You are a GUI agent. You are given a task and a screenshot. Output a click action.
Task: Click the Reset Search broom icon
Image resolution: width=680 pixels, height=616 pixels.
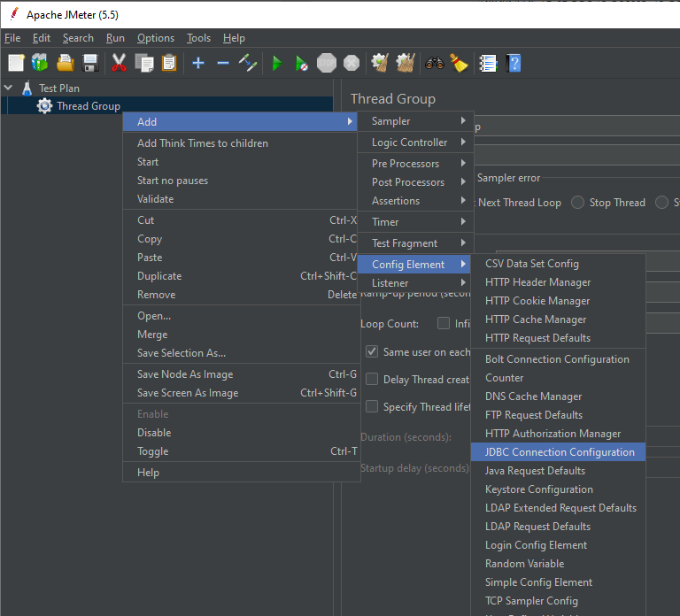tap(458, 63)
